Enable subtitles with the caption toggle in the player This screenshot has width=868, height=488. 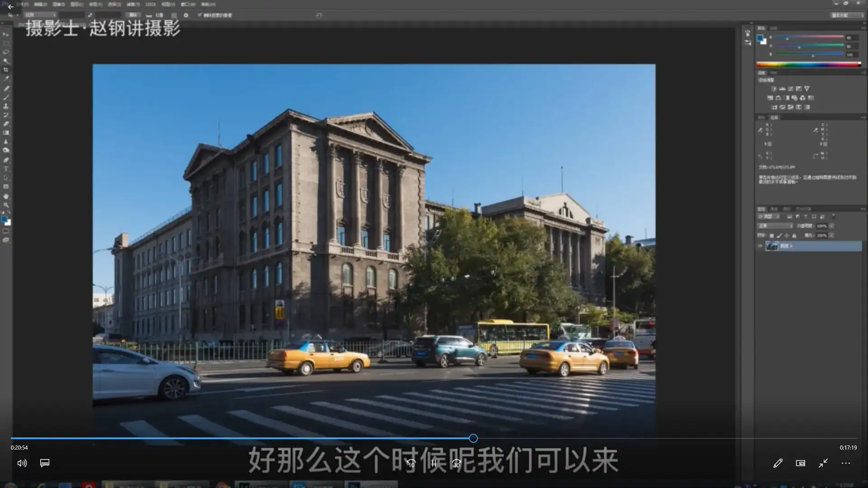44,463
